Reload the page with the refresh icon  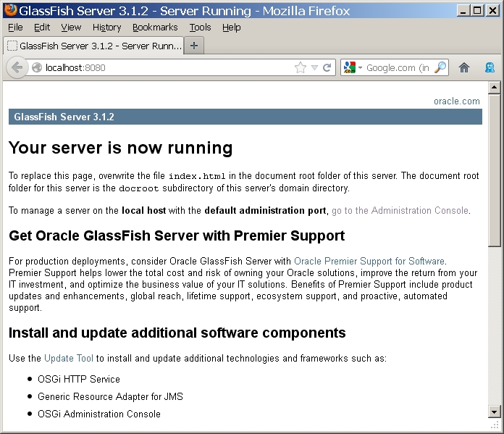327,67
